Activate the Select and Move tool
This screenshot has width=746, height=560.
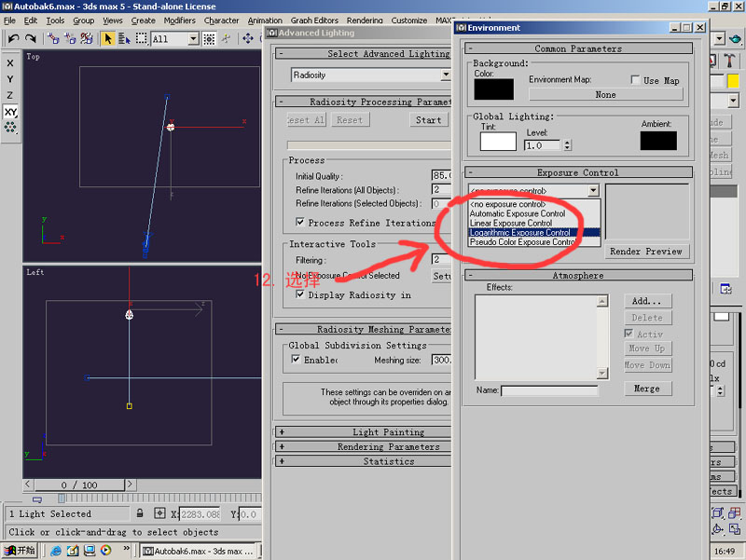(x=248, y=38)
